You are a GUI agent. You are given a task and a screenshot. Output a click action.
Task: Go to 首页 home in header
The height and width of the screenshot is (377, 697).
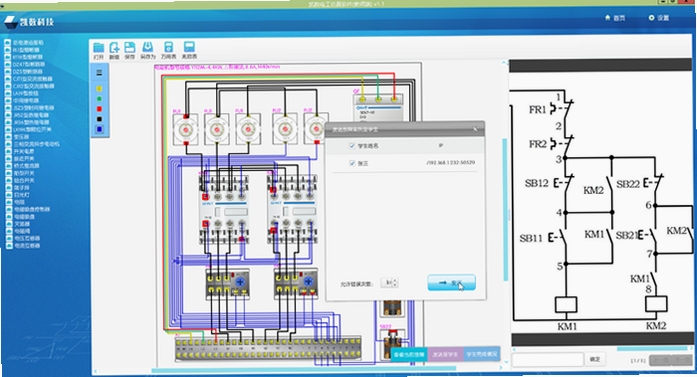tap(615, 18)
